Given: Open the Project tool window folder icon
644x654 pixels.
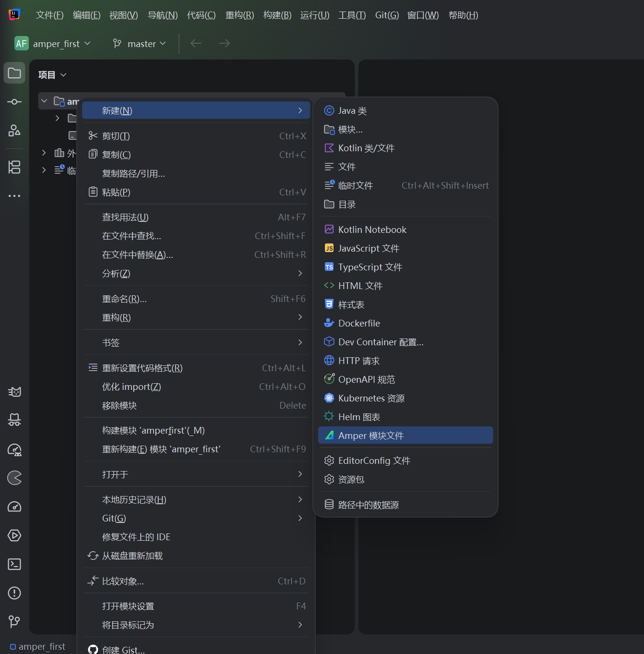Looking at the screenshot, I should click(14, 73).
